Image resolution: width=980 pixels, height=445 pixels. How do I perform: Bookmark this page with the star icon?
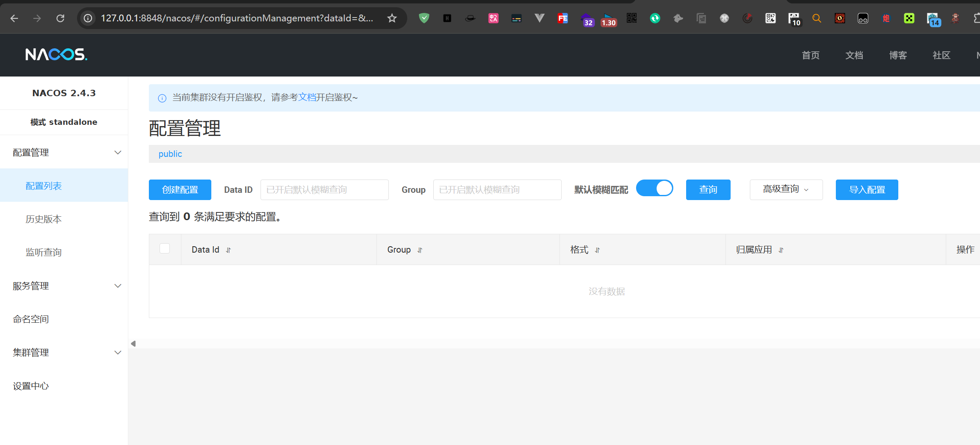click(x=392, y=18)
